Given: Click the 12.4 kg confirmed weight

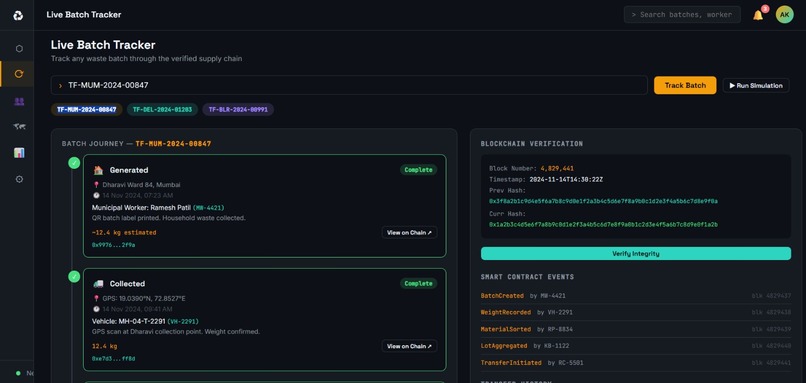Looking at the screenshot, I should point(104,346).
